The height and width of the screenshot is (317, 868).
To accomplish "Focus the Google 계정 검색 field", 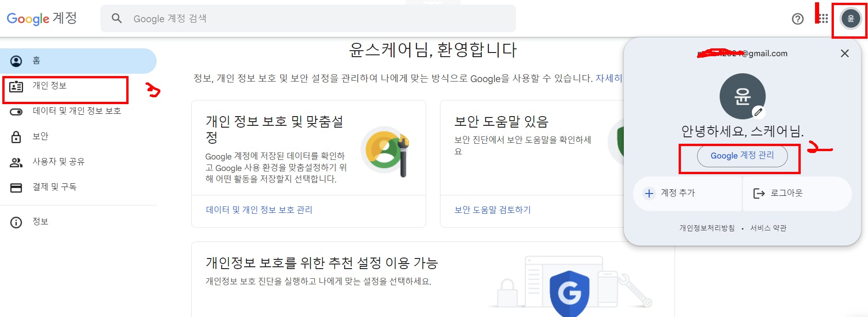I will (308, 18).
